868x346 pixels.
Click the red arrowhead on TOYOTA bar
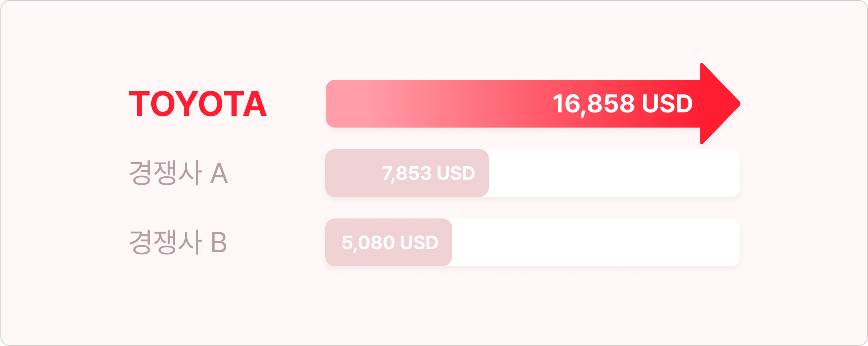pyautogui.click(x=719, y=104)
